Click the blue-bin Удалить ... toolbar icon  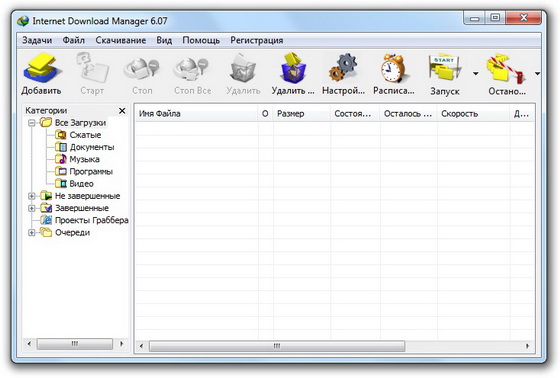pyautogui.click(x=293, y=68)
